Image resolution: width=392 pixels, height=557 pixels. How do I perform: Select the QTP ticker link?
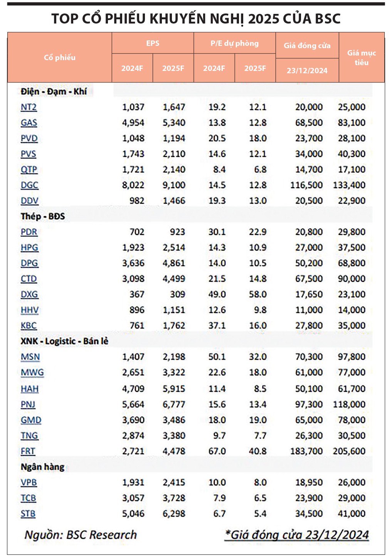29,170
